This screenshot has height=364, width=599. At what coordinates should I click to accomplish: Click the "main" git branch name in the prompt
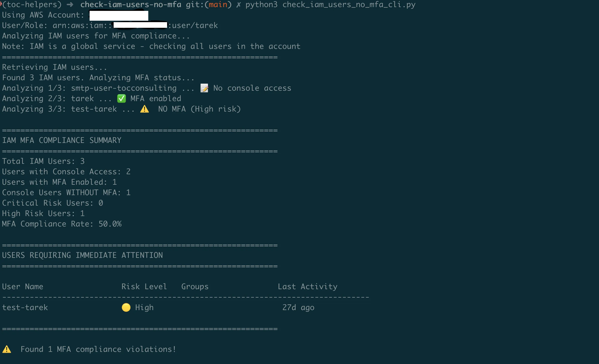[x=218, y=5]
